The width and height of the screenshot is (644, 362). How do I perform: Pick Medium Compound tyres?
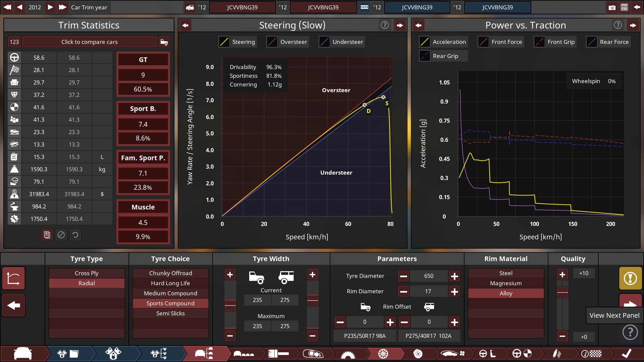coord(170,293)
